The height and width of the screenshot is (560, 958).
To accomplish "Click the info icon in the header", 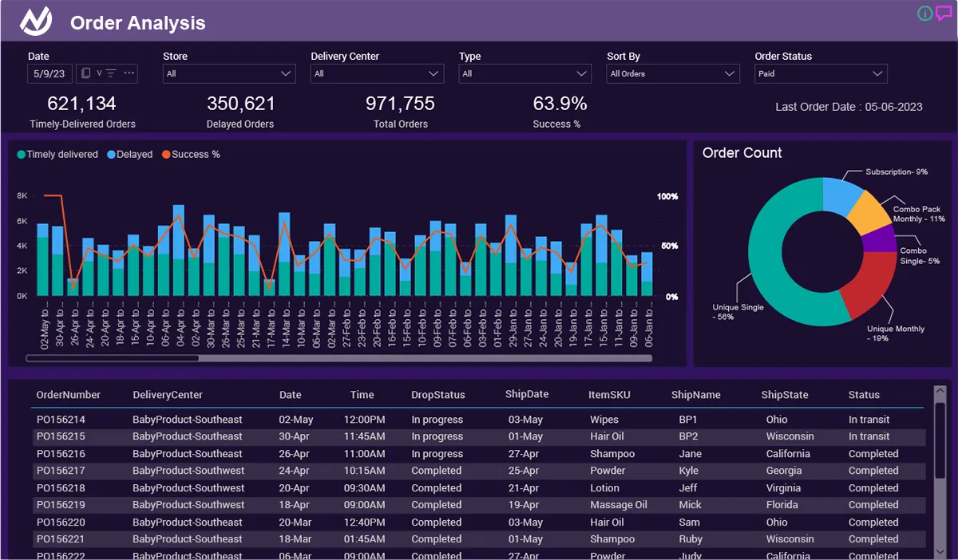I will pos(924,14).
